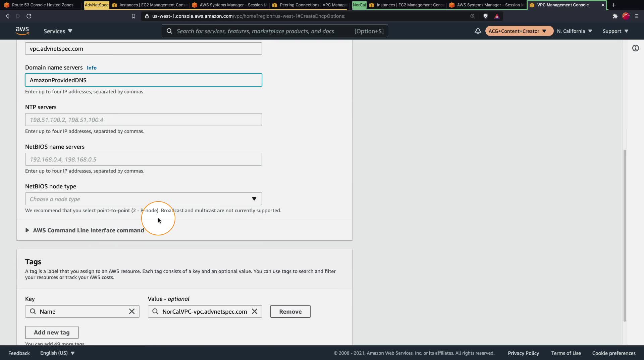
Task: Click the Domain name servers input field
Action: 144,80
